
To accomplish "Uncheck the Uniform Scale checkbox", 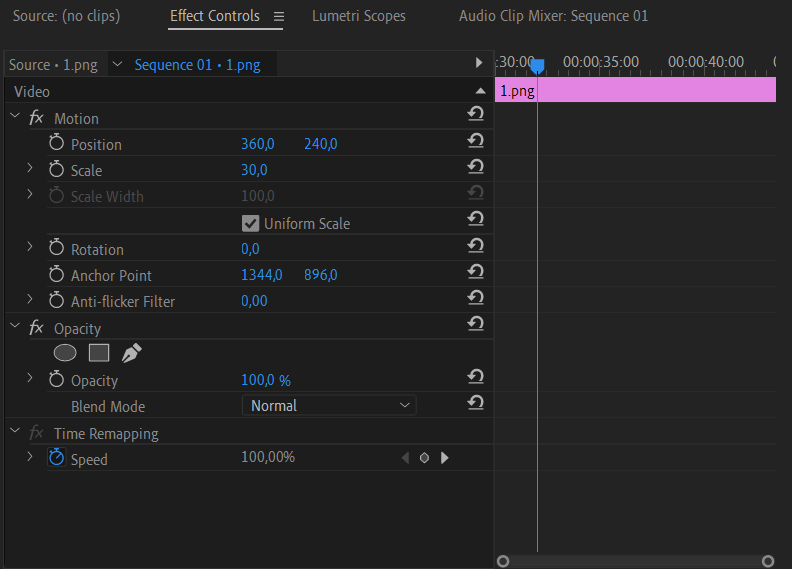I will tap(251, 223).
